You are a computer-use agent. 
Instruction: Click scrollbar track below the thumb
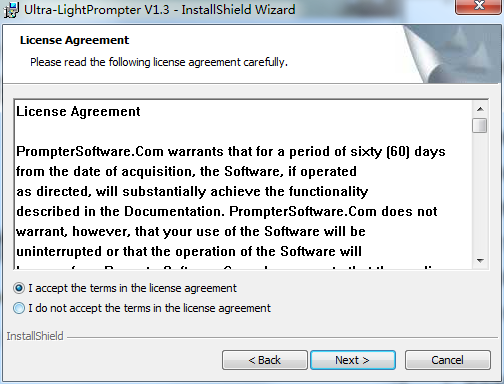[x=480, y=193]
